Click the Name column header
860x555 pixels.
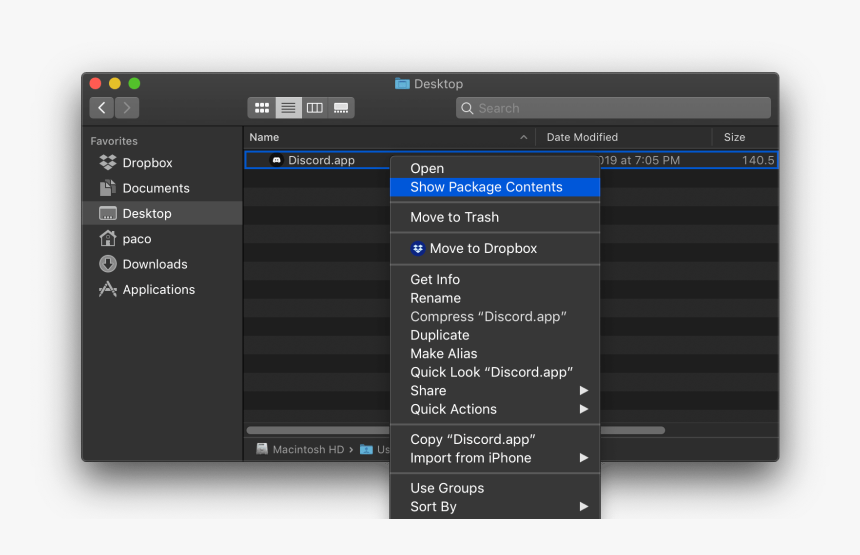389,137
